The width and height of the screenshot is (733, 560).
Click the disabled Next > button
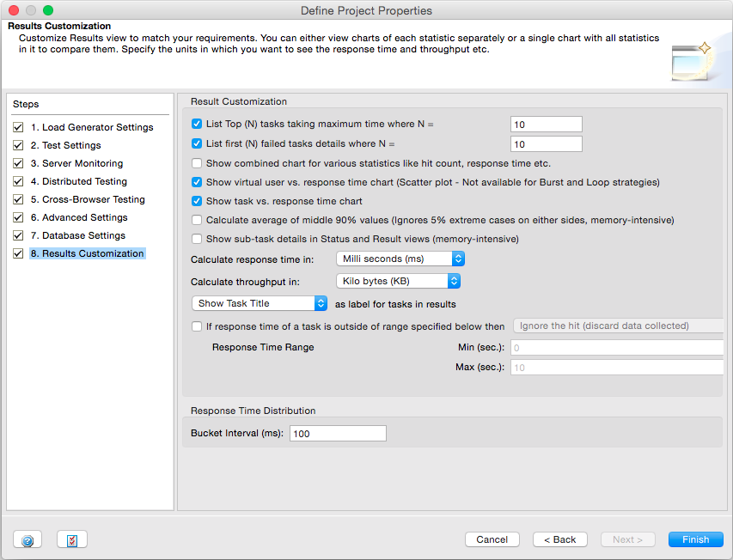(x=628, y=539)
